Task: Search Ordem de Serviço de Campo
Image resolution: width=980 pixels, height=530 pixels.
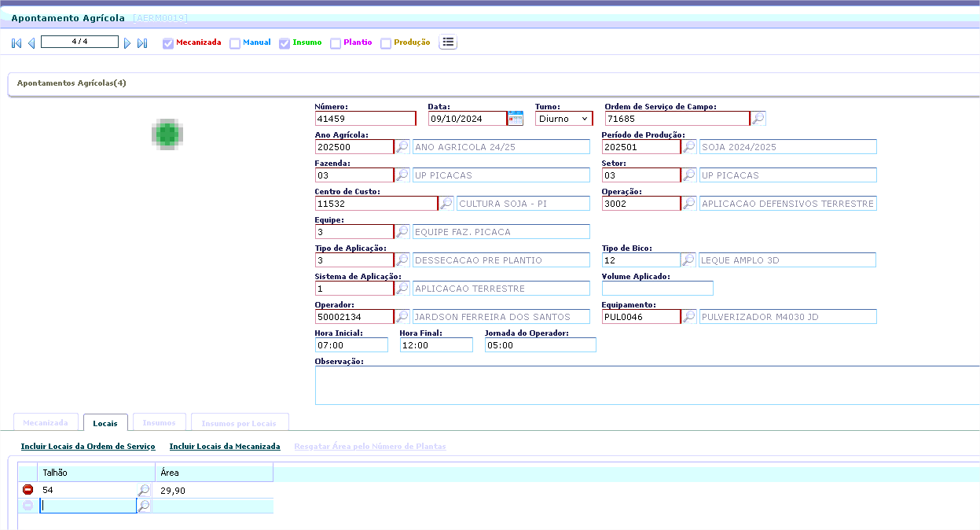Action: (x=758, y=119)
